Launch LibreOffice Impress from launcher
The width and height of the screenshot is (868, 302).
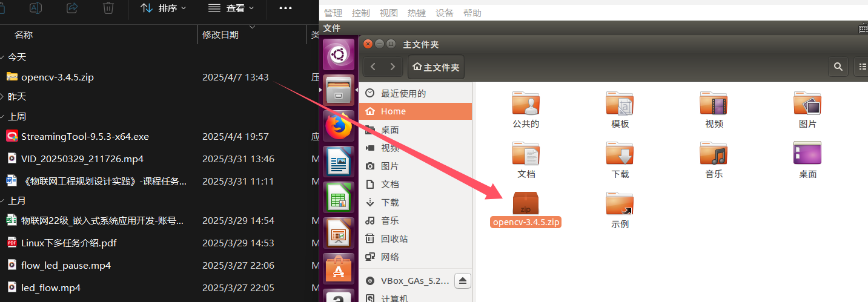(338, 233)
